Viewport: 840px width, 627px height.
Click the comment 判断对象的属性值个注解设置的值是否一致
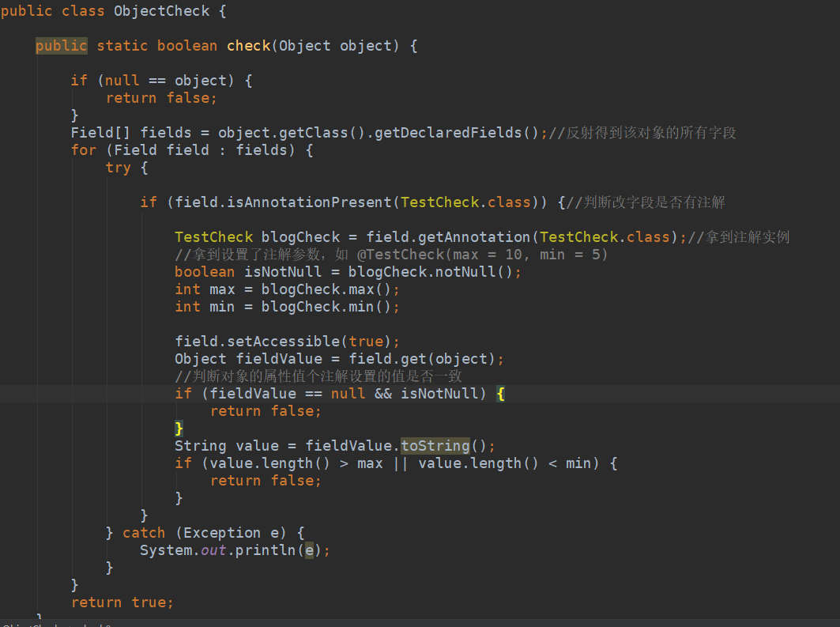(318, 376)
